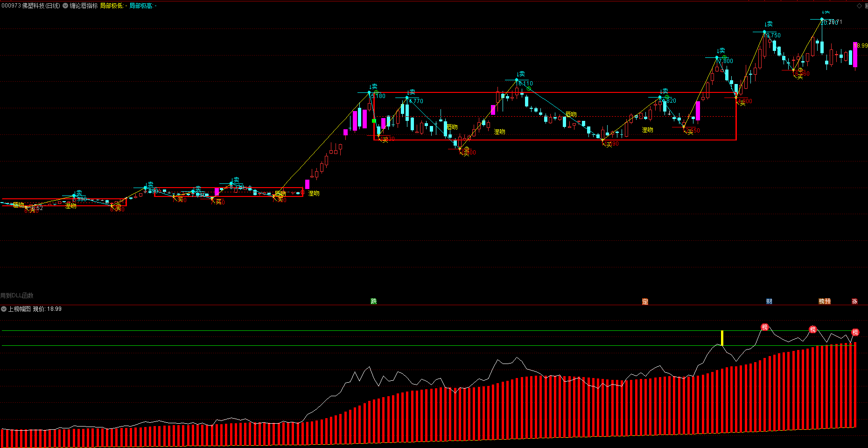Screen dimensions: 868x448
Task: Expand the 上榜幅图 indicator dropdown arrow
Action: coord(4,309)
